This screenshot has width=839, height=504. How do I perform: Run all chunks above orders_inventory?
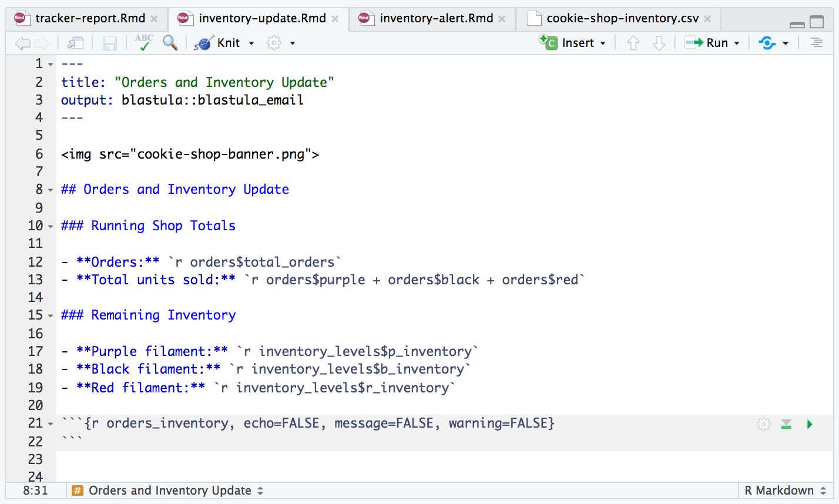click(786, 424)
